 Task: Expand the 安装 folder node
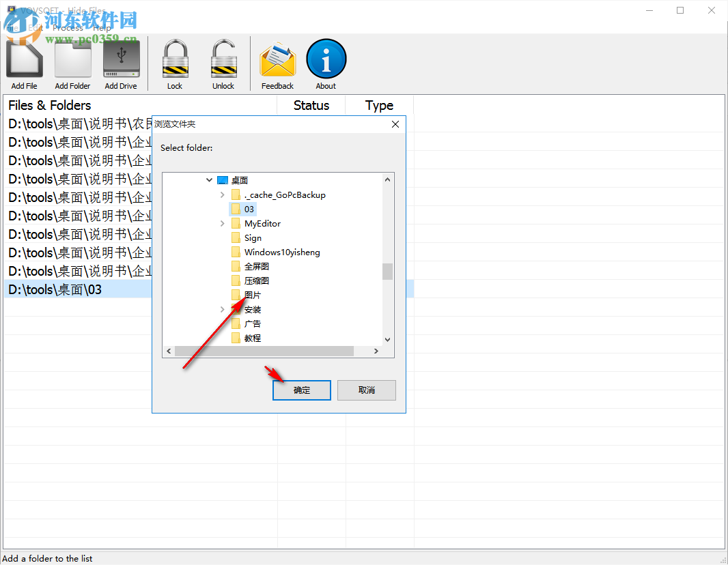click(221, 309)
